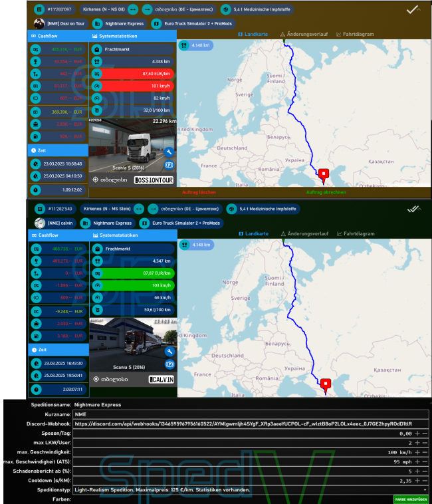Click the Frachtmarkt row in Ossi's job
432x504 pixels.
click(133, 49)
